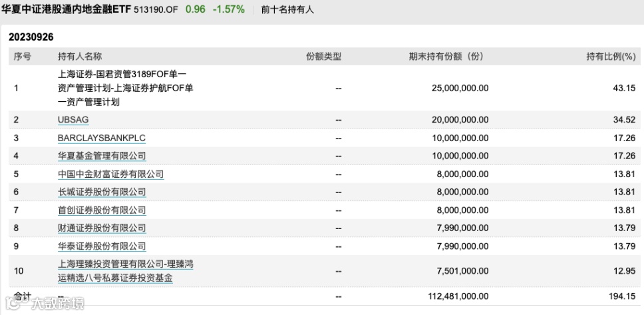This screenshot has height=315, width=644.
Task: Click 中国中金财富证券's 8,000,000.00 shares cell
Action: [463, 174]
